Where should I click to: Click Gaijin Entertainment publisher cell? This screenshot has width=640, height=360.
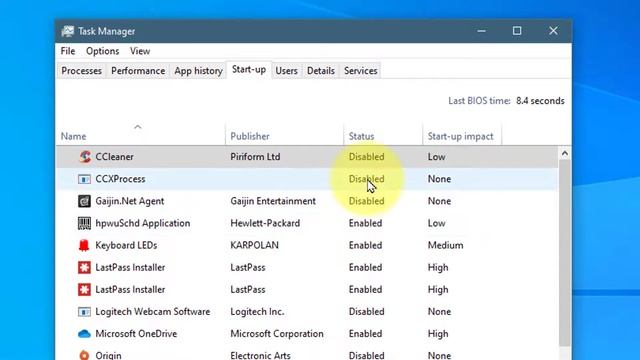273,201
